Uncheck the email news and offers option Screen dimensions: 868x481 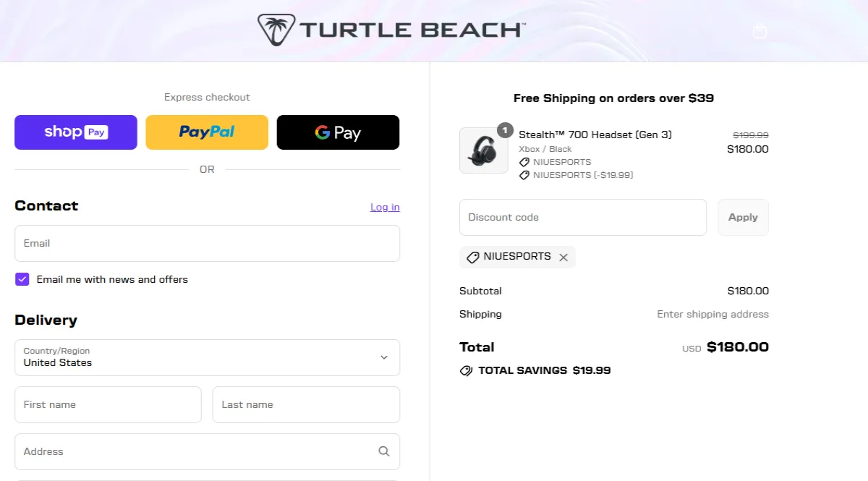click(x=22, y=278)
